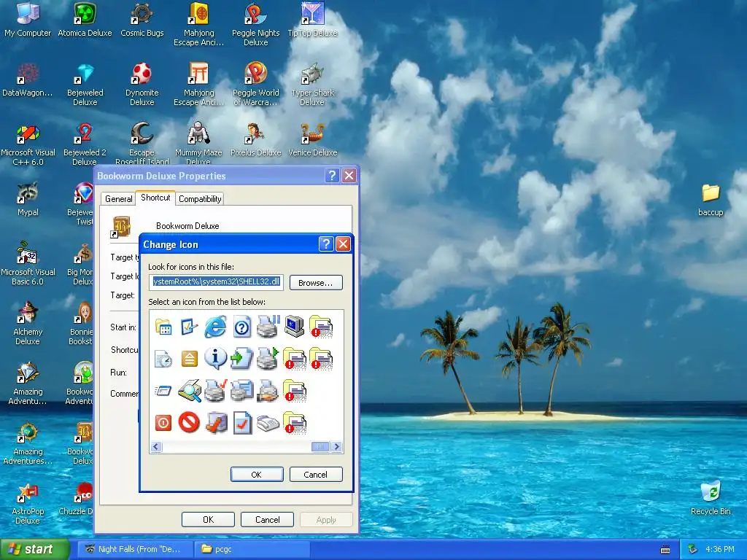The width and height of the screenshot is (747, 560).
Task: Select the Microsoft Visual Basic 6.0 shortcut
Action: 28,264
